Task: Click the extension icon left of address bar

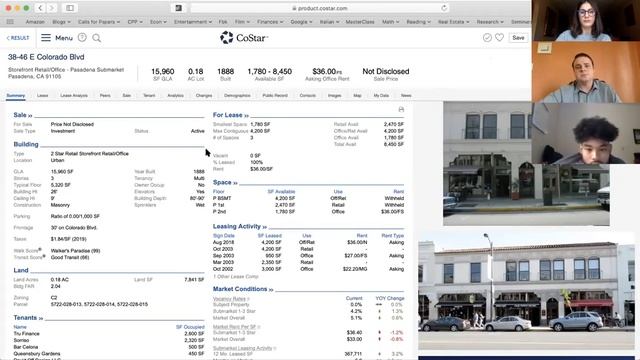Action: [x=178, y=8]
